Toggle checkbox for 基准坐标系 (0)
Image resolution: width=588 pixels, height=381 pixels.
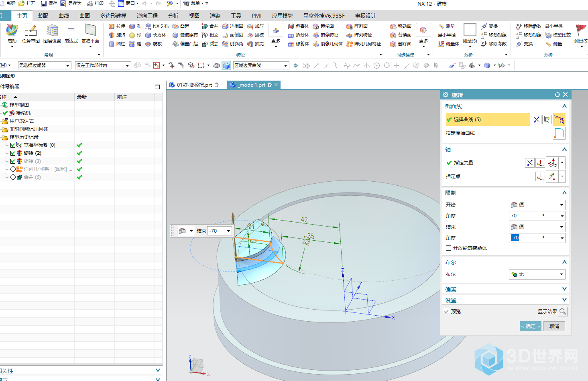(13, 145)
